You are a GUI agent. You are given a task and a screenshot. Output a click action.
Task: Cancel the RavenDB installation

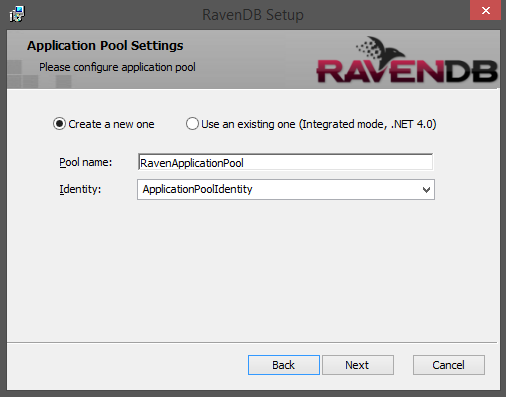click(449, 365)
